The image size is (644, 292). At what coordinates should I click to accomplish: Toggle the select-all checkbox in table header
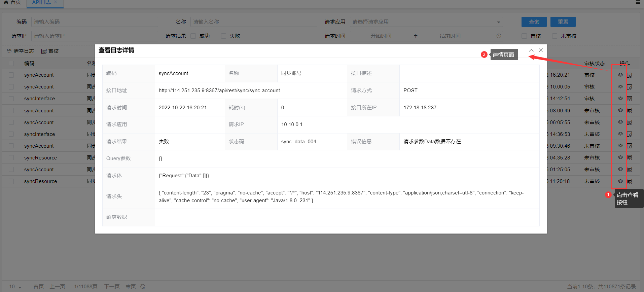pyautogui.click(x=11, y=63)
